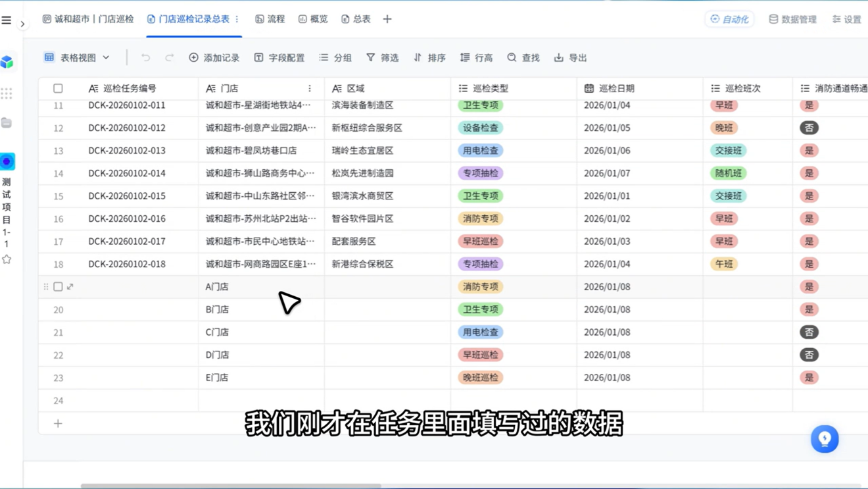Click the undo arrow icon
868x489 pixels.
point(146,58)
